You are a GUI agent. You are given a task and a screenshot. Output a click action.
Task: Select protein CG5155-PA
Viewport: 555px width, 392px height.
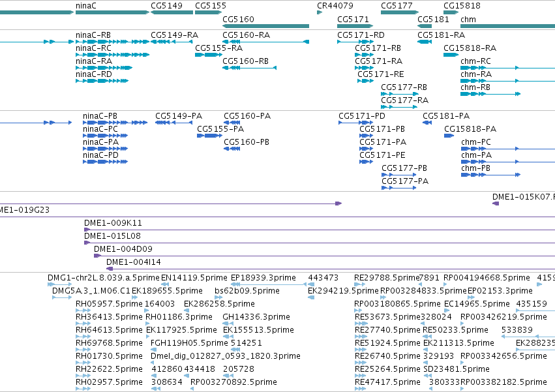220,129
